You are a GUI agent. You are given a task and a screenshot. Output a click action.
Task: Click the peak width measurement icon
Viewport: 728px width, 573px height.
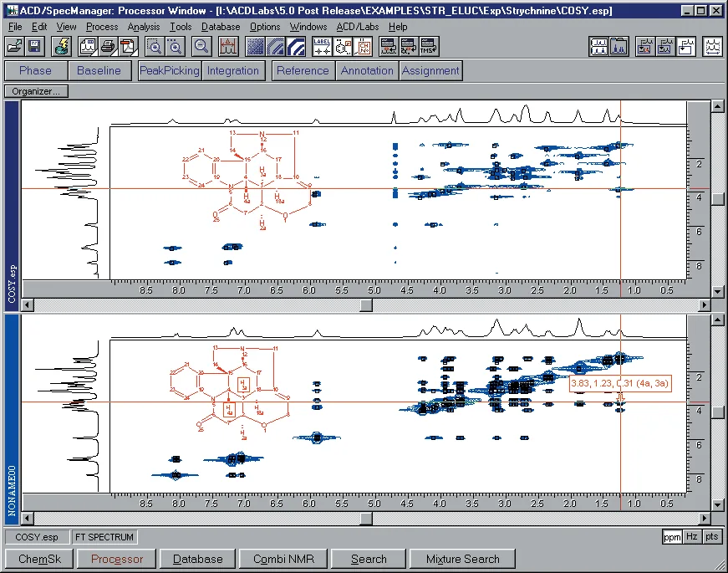pyautogui.click(x=228, y=47)
